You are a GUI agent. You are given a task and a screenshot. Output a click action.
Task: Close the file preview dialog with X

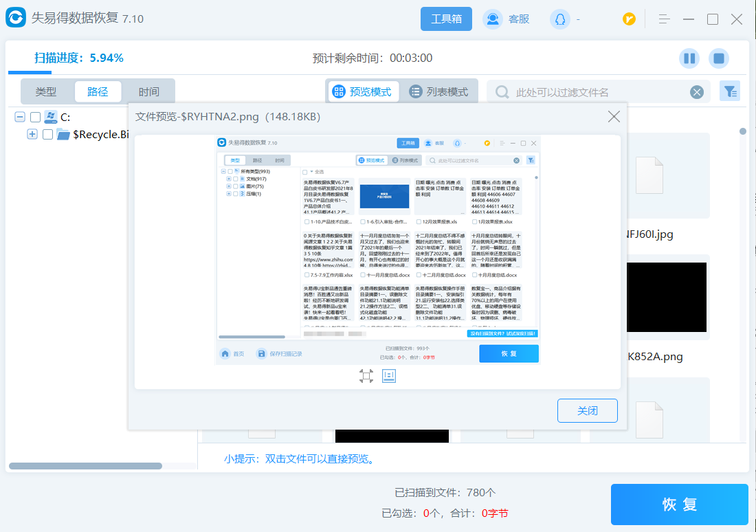(x=614, y=116)
